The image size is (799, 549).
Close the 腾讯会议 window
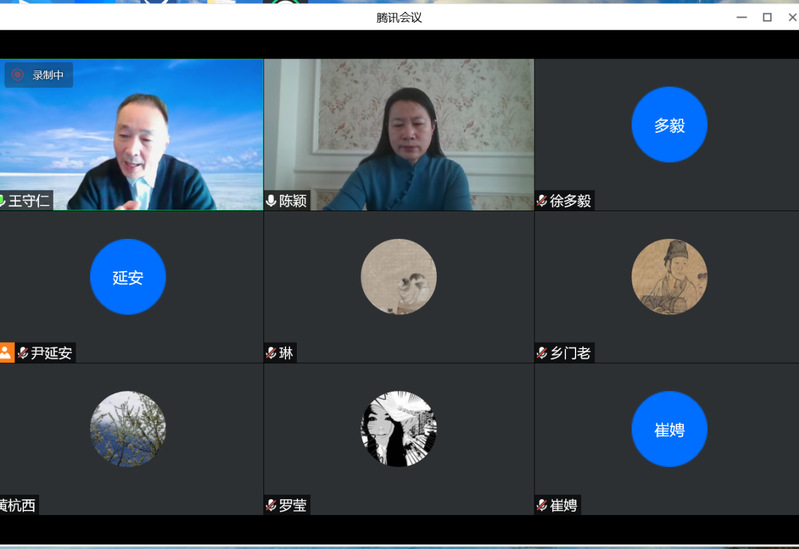pos(792,17)
